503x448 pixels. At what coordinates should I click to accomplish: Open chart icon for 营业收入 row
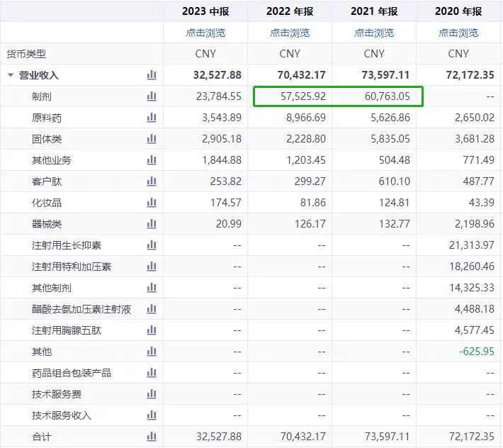(152, 75)
